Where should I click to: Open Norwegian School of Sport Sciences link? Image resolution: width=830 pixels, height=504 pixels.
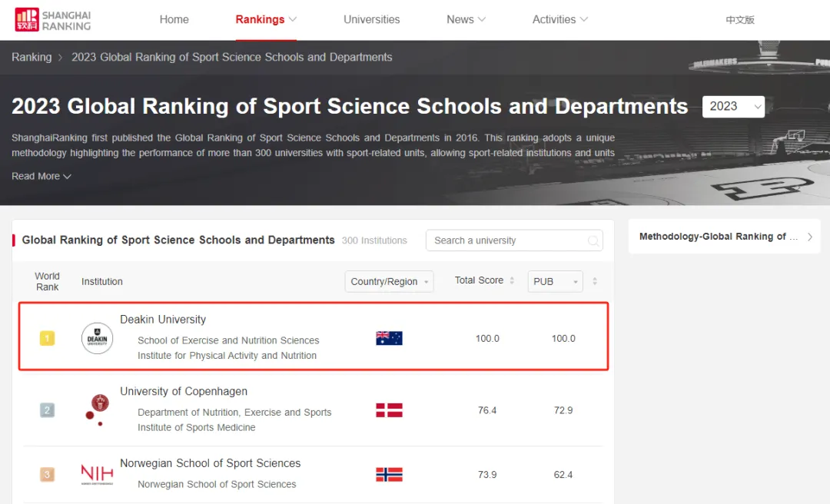pyautogui.click(x=210, y=463)
